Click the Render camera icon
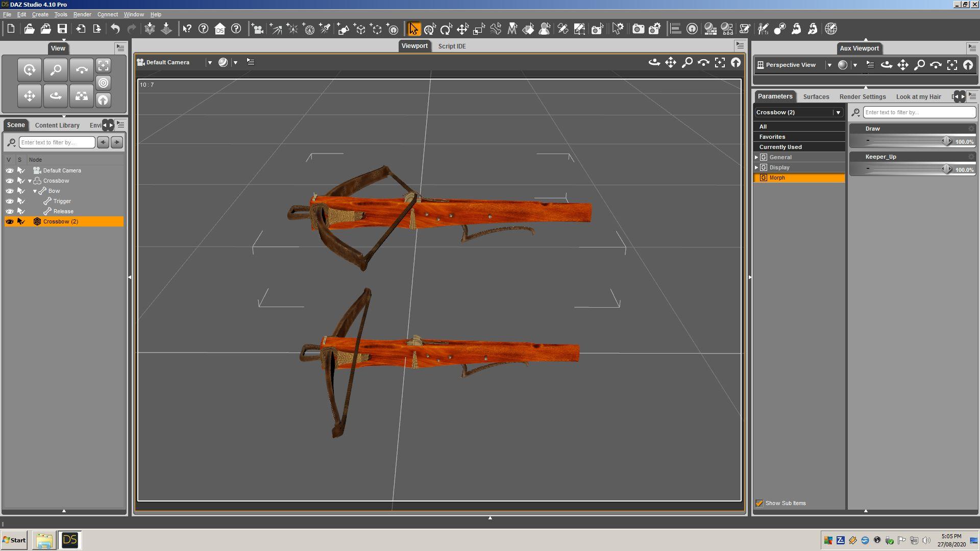The height and width of the screenshot is (551, 980). click(638, 29)
